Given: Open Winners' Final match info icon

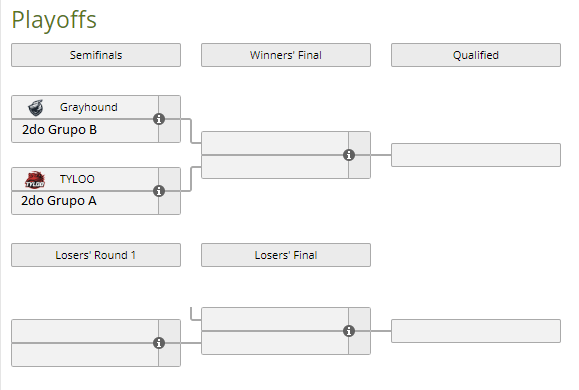Looking at the screenshot, I should point(349,155).
